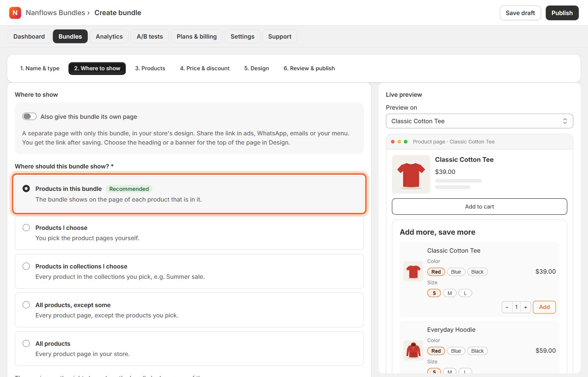The height and width of the screenshot is (377, 588).
Task: Click Add for Classic Cotton Tee
Action: coord(544,307)
